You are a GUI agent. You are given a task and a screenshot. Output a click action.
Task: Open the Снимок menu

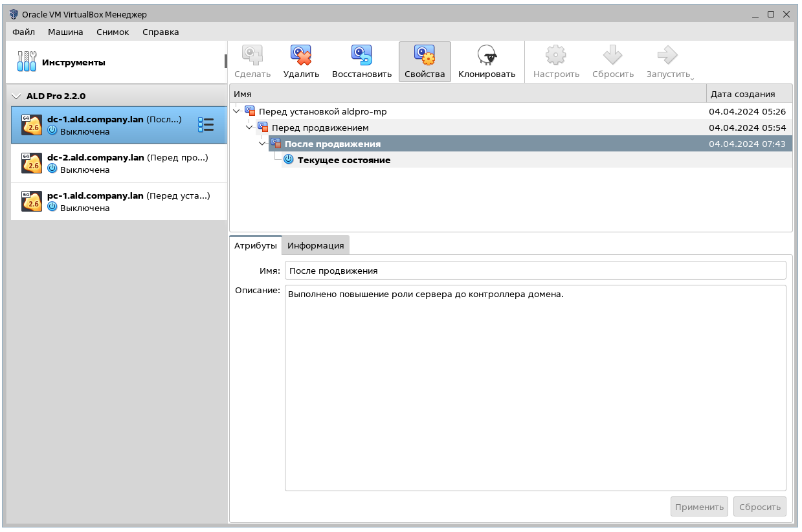click(x=113, y=32)
